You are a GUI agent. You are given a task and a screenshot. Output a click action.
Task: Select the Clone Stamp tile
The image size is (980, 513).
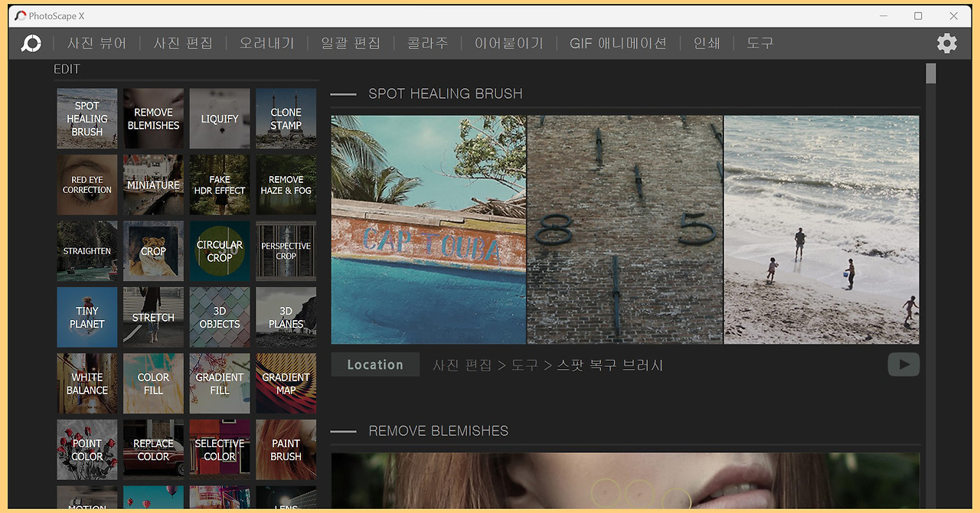click(286, 119)
